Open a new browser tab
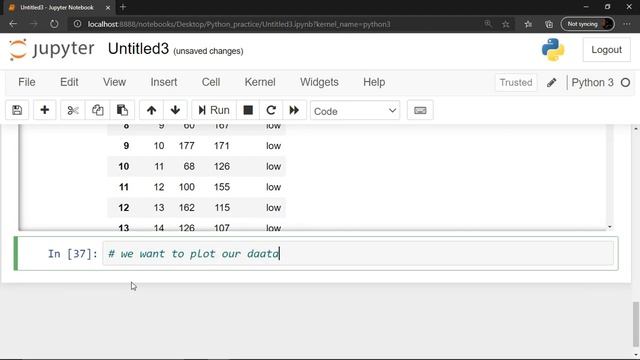640x360 pixels. tap(123, 7)
